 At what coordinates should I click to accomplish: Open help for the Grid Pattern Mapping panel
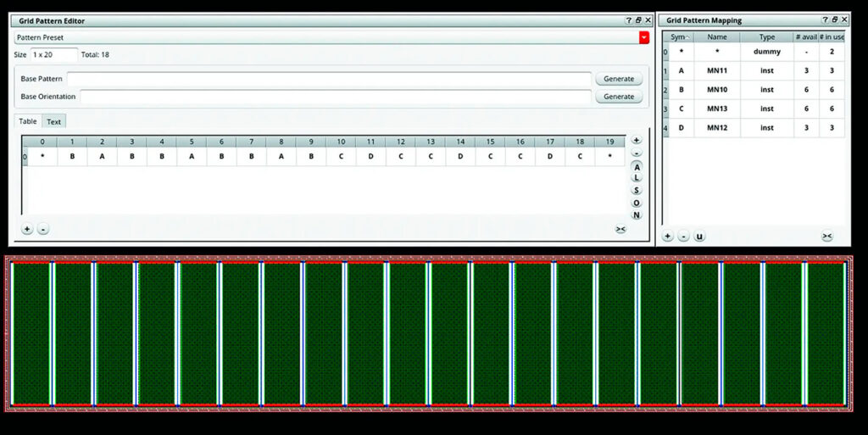click(x=825, y=20)
